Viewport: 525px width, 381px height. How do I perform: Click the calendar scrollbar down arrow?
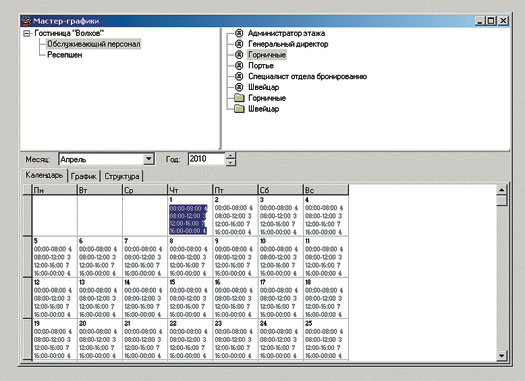point(501,356)
